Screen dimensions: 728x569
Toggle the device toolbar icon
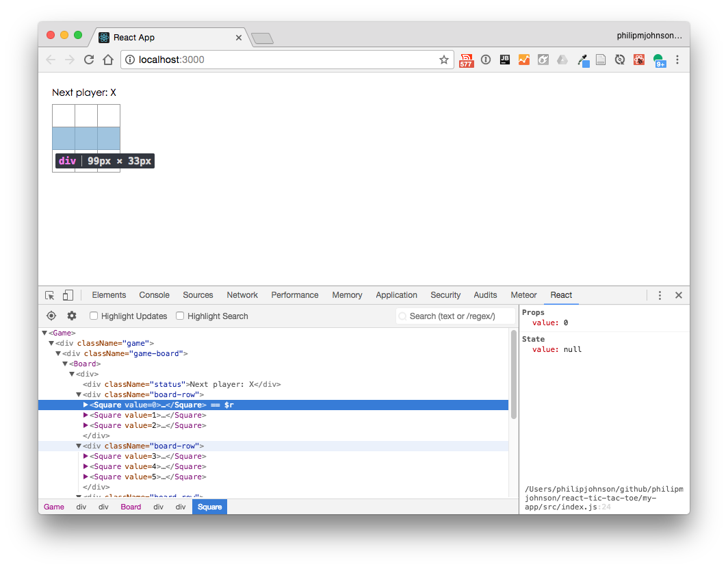(68, 295)
